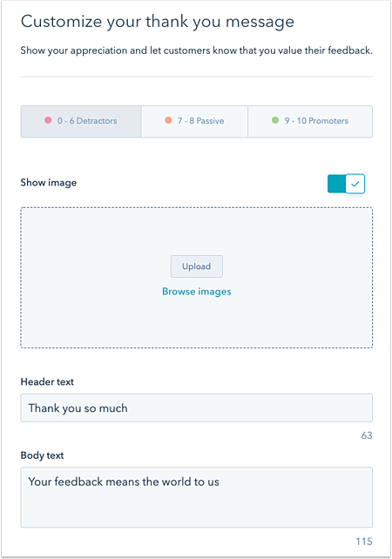
Task: Switch to the 7 - 8 Passive tab
Action: (194, 121)
